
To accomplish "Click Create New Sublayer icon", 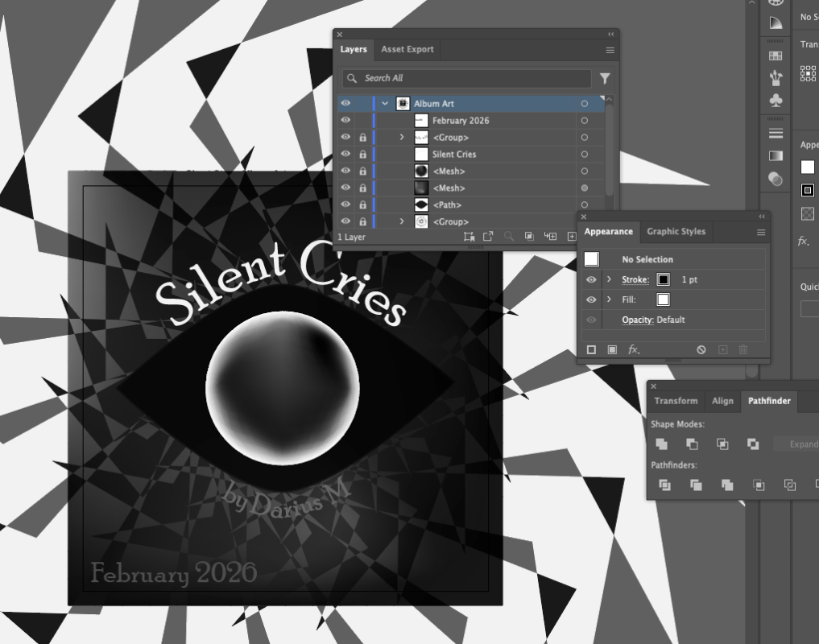I will pyautogui.click(x=550, y=237).
